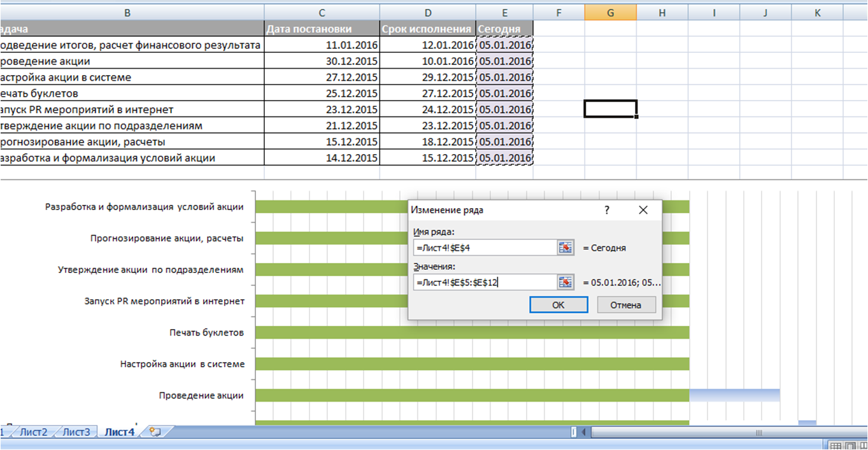Click the Дата постановки header cell
Screen dimensions: 868x450
coord(322,29)
